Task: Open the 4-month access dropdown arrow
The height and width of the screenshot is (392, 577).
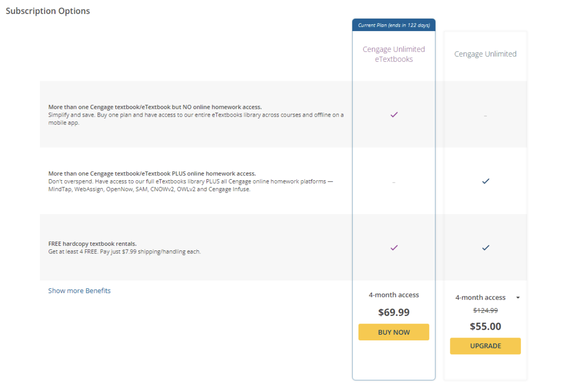Action: 518,298
